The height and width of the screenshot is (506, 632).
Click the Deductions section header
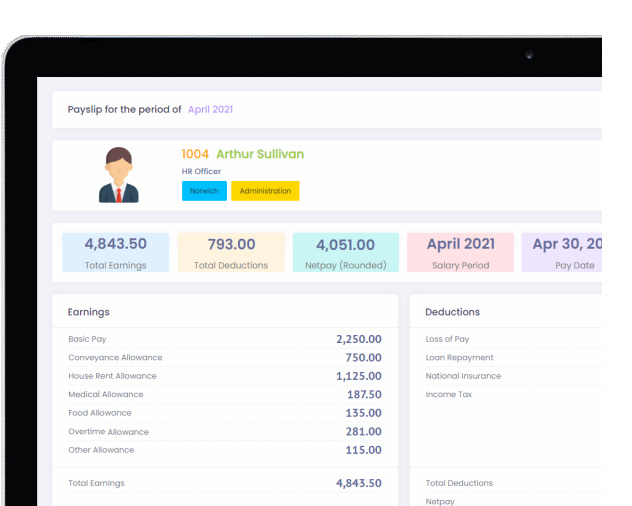(452, 312)
